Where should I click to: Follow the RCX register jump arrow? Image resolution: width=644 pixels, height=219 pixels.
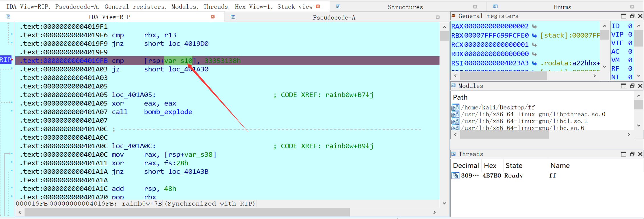pyautogui.click(x=534, y=45)
